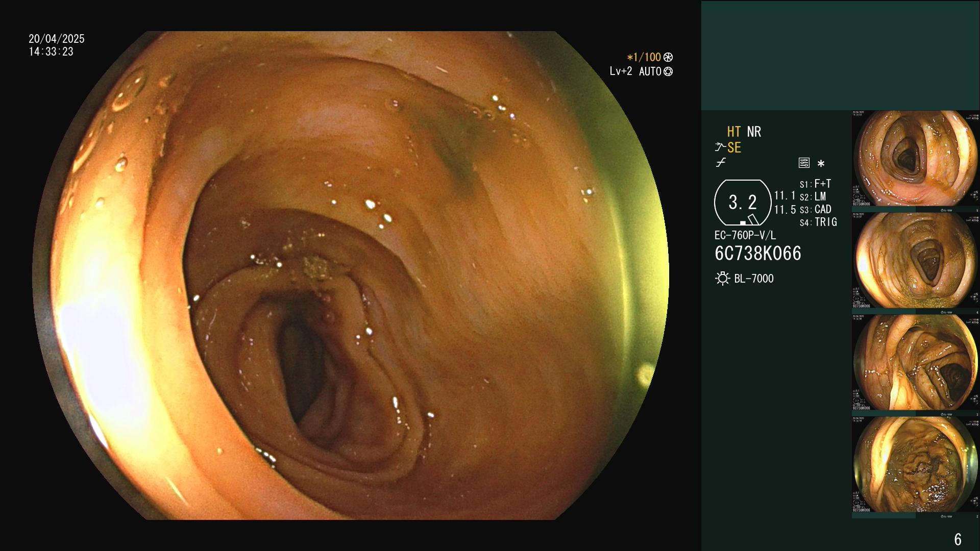Click the 11.5 diameter value
This screenshot has height=551, width=980.
tap(785, 210)
